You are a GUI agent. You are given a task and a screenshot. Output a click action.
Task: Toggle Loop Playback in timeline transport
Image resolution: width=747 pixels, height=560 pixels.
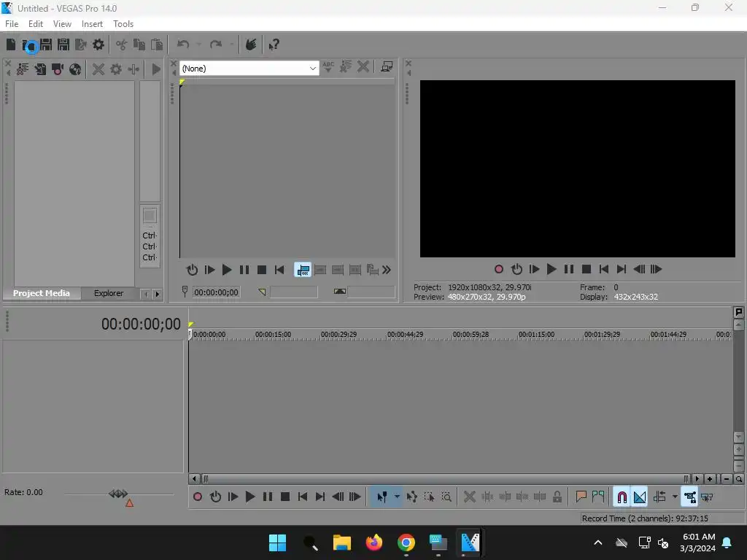215,497
